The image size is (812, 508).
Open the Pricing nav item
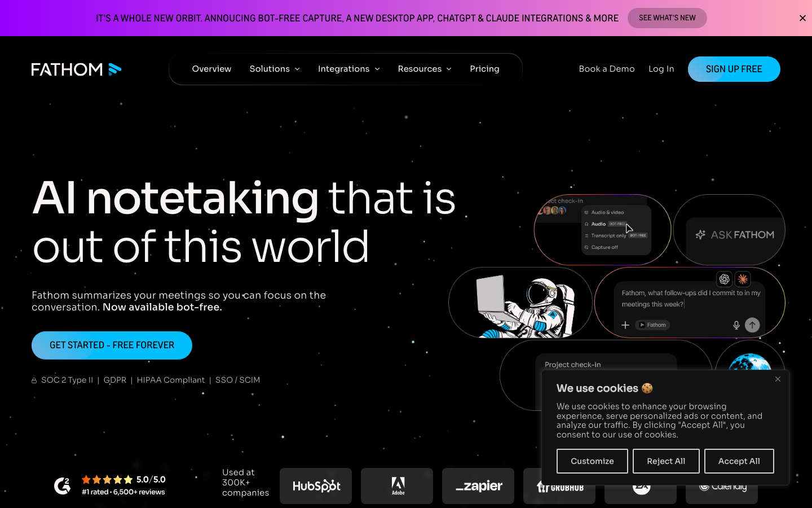[x=484, y=69]
